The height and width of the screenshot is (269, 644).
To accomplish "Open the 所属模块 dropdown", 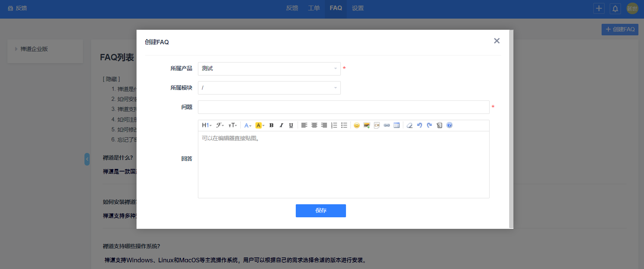I will click(269, 88).
